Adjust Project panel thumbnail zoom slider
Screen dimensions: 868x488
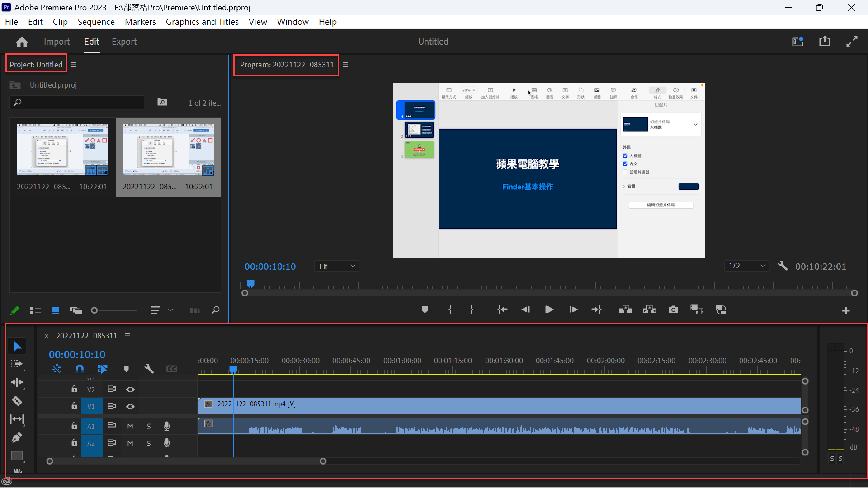[114, 310]
